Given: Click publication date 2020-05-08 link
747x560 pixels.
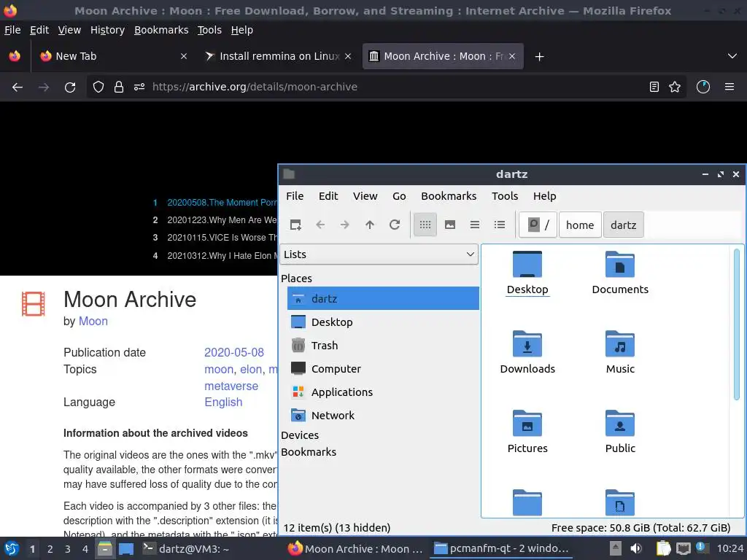Looking at the screenshot, I should (x=234, y=352).
